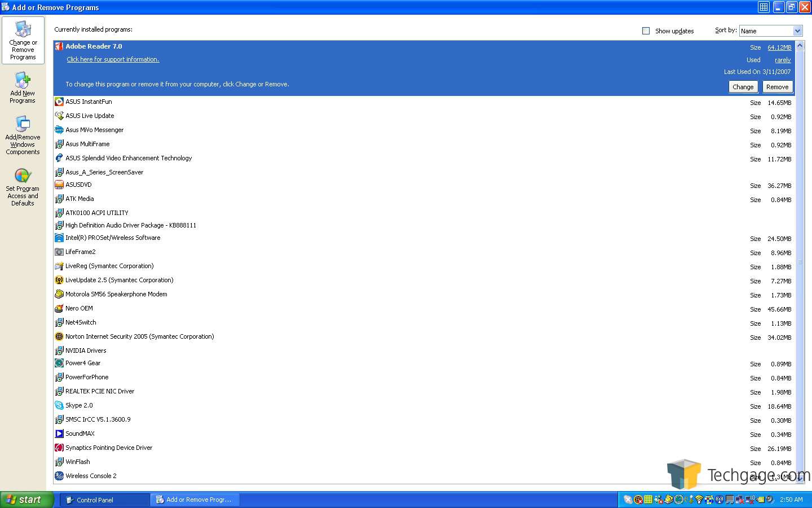Select the ASUS Live Update icon
The image size is (812, 508).
point(59,116)
